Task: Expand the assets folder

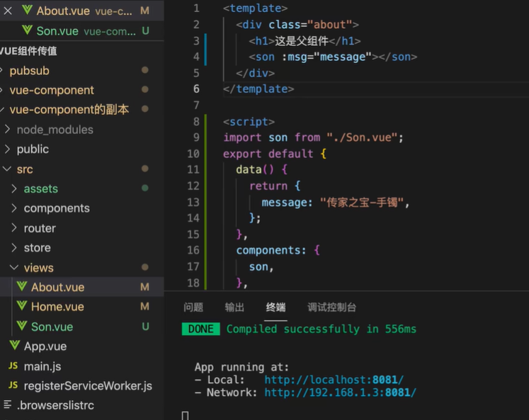Action: point(14,188)
